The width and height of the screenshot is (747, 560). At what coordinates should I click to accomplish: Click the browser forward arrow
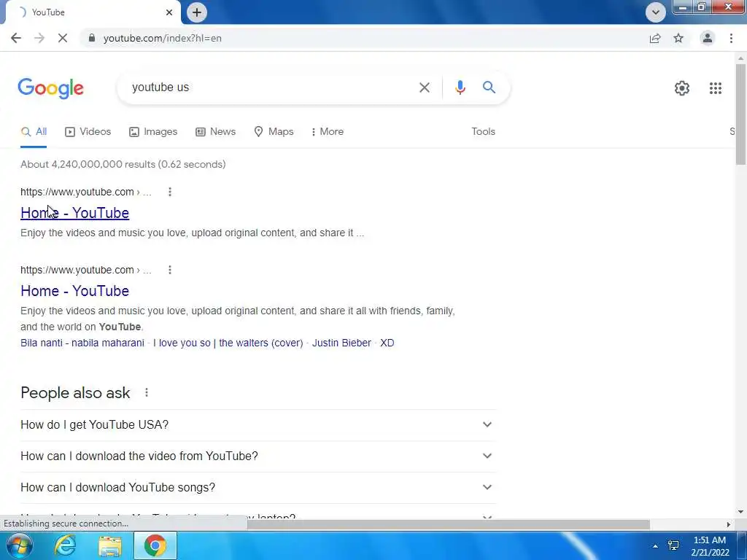pos(39,38)
